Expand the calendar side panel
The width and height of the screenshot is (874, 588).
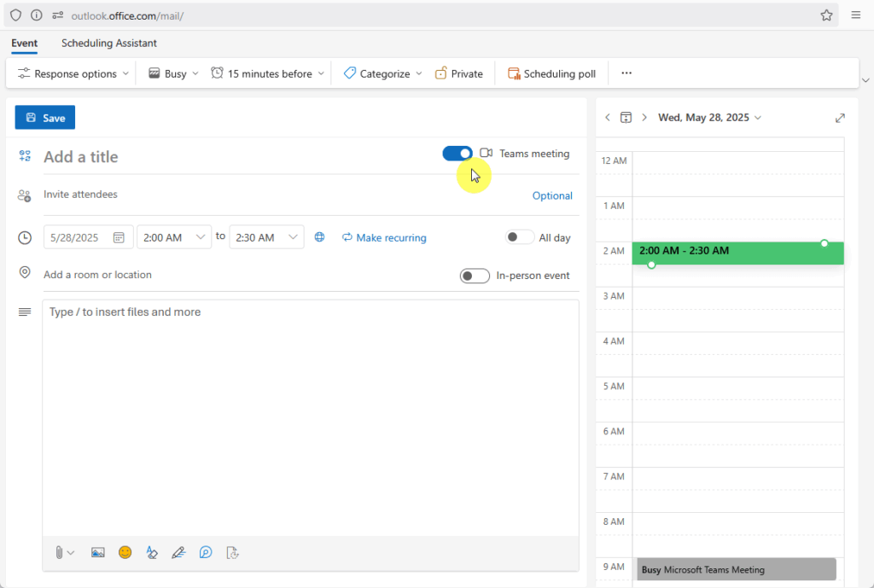tap(840, 118)
